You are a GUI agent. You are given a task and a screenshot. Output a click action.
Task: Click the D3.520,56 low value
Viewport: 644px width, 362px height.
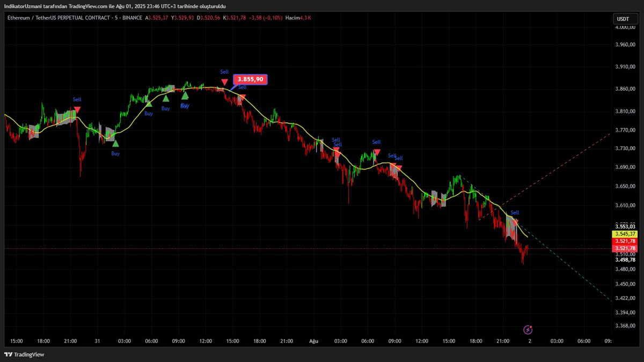pos(209,18)
